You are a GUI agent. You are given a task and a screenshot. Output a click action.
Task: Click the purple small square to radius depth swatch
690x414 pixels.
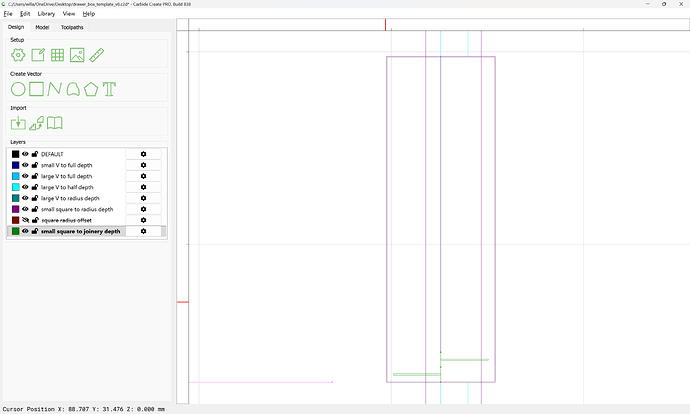click(x=15, y=209)
